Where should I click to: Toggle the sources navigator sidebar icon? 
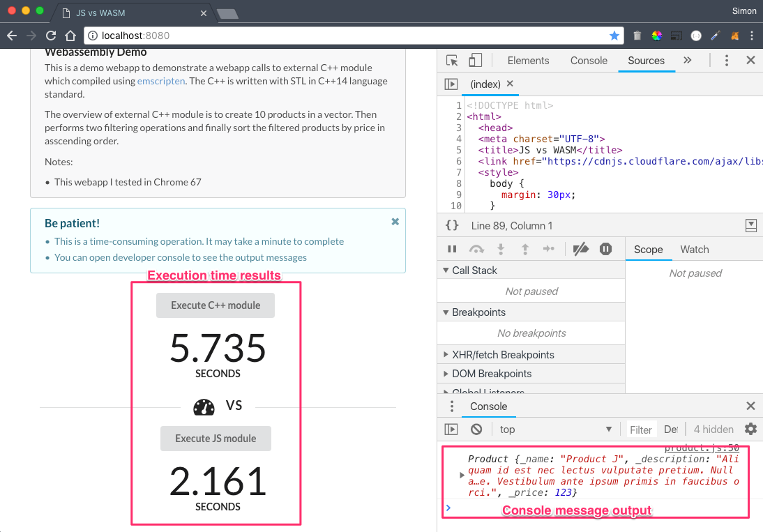452,84
